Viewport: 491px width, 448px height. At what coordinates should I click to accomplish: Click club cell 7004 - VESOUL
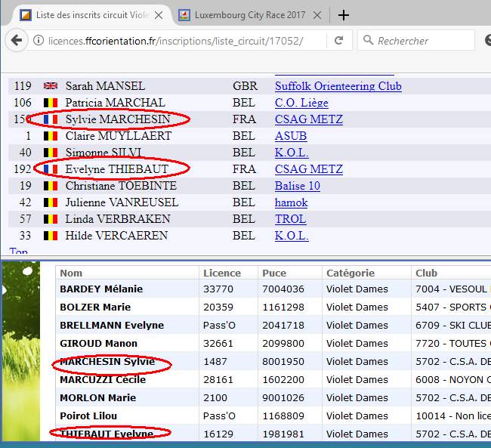coord(451,289)
